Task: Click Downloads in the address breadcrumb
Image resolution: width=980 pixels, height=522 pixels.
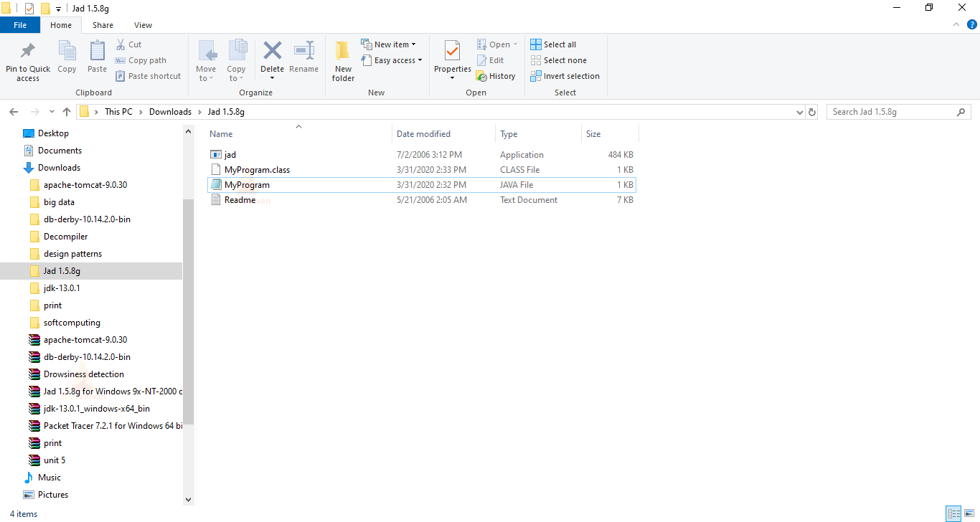Action: pos(170,112)
